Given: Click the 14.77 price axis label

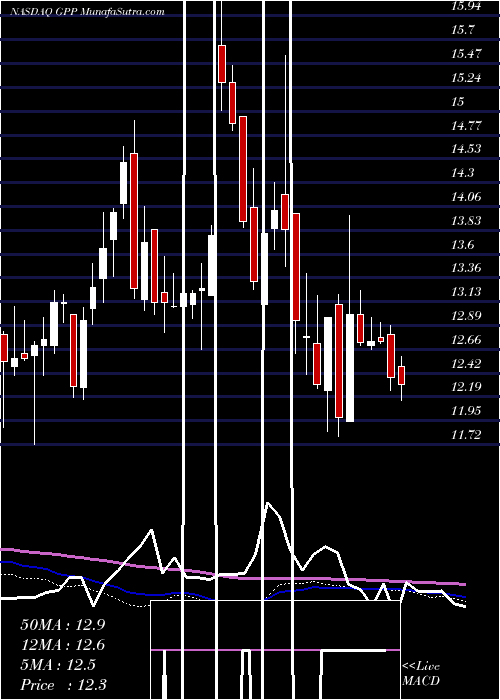Looking at the screenshot, I should coord(467,125).
